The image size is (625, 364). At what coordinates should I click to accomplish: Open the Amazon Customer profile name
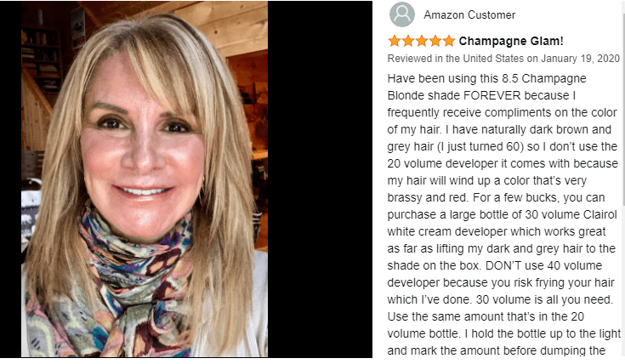point(469,14)
